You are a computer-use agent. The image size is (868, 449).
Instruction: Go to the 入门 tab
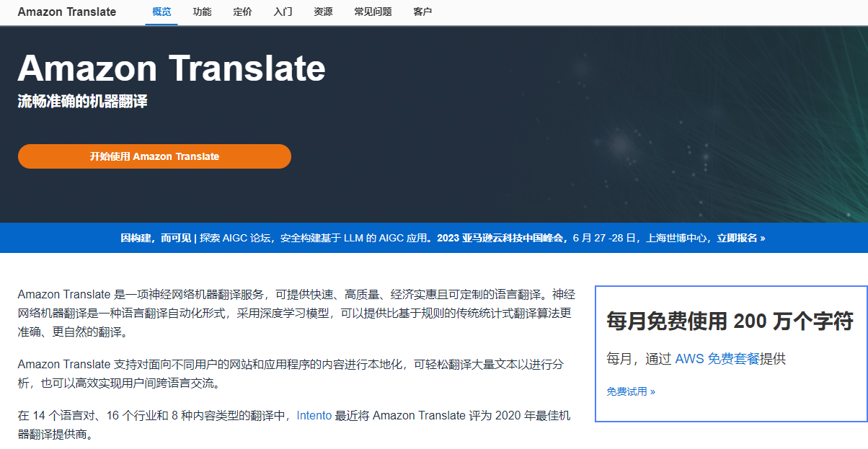click(x=283, y=12)
